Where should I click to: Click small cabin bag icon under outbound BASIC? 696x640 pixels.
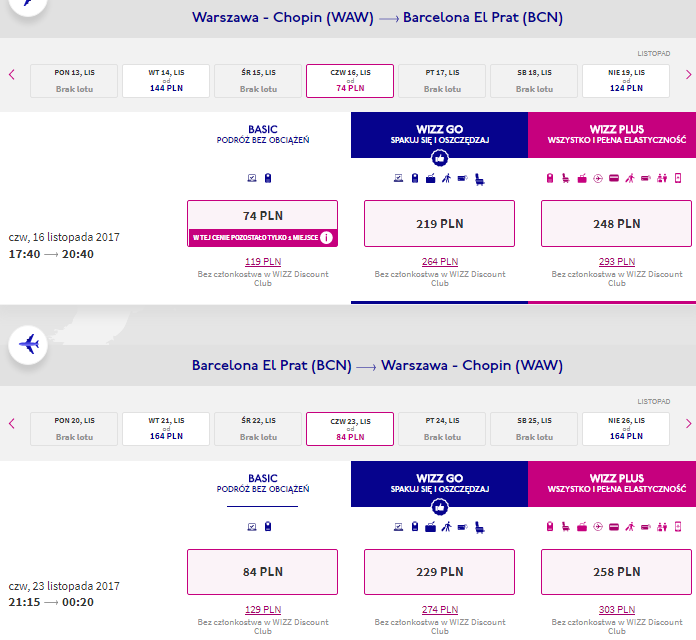268,178
